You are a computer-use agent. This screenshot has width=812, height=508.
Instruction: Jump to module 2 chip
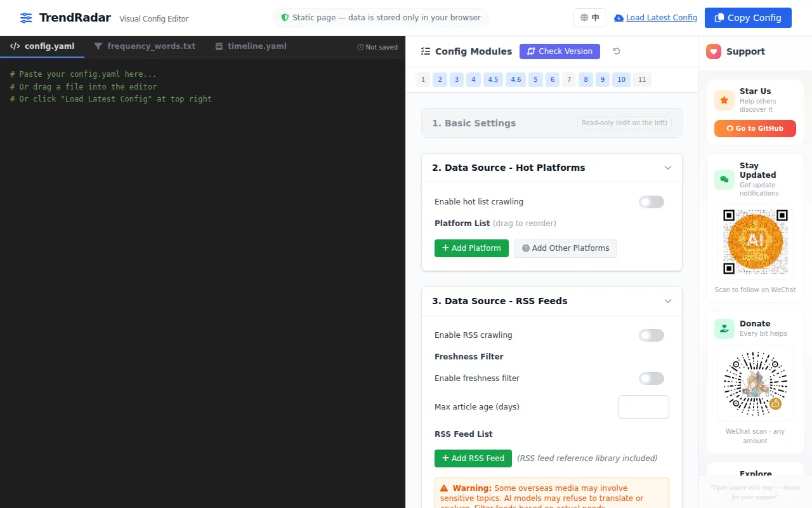point(440,79)
